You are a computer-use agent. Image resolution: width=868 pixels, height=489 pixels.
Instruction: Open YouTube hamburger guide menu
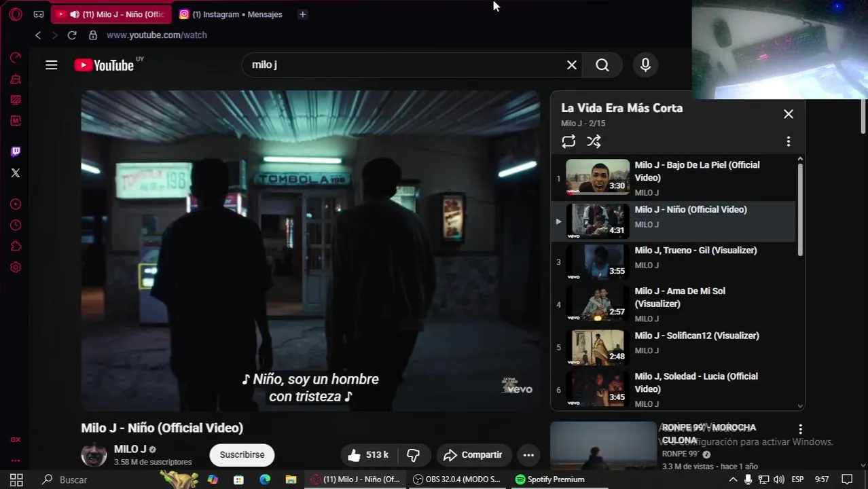click(52, 65)
